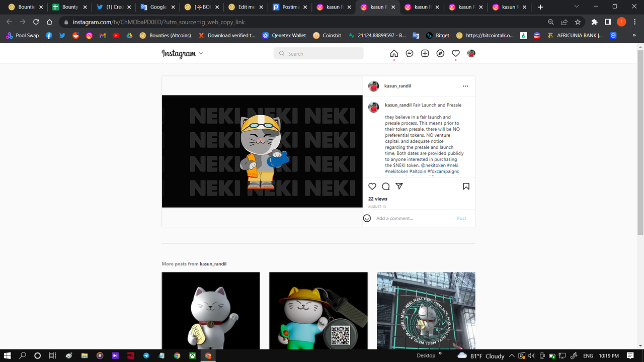The height and width of the screenshot is (362, 644).
Task: Open comments with the speech bubble icon
Action: pyautogui.click(x=385, y=186)
